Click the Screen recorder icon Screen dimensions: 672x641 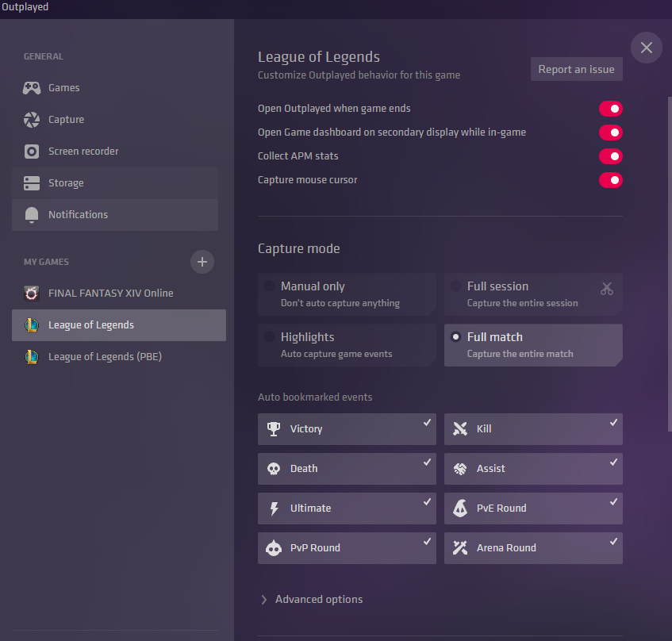pos(32,152)
